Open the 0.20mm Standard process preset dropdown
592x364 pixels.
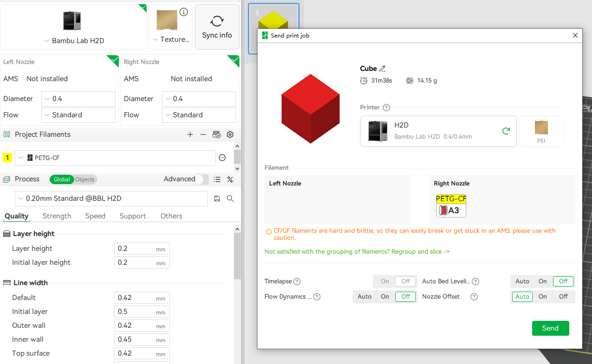coord(111,198)
